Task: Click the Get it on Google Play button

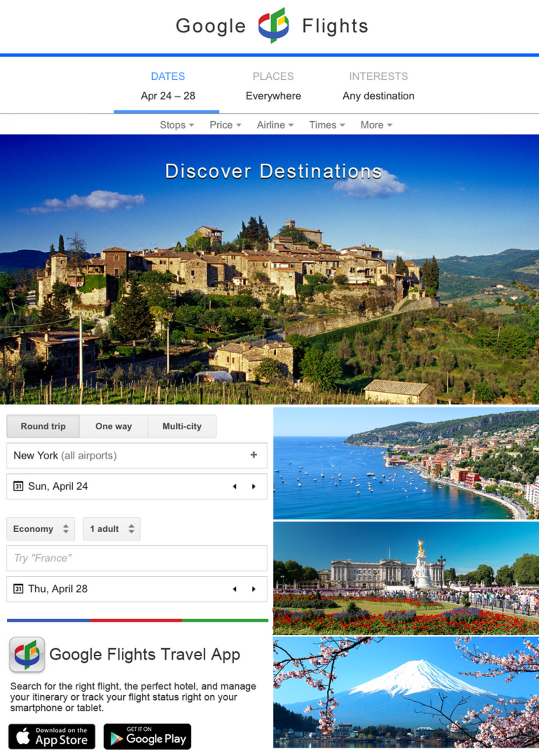Action: tap(147, 736)
